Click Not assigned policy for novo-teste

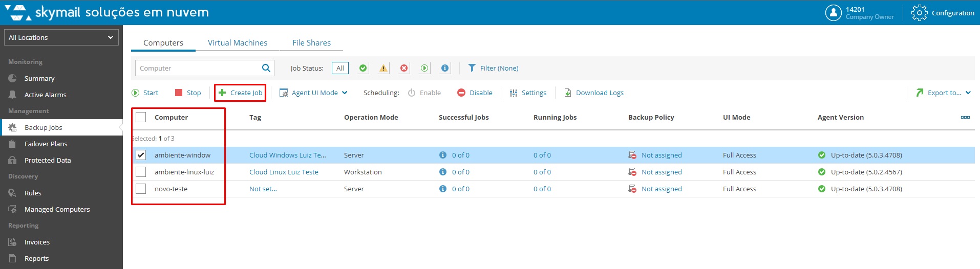tap(662, 189)
